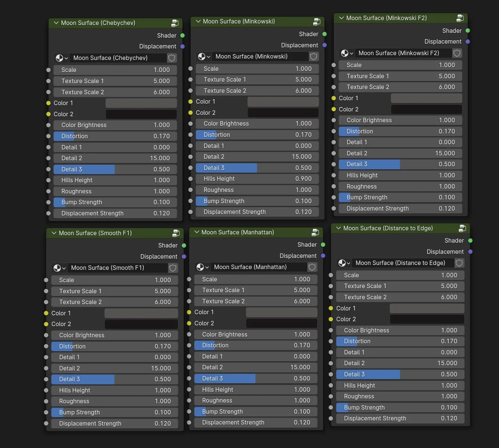This screenshot has height=448, width=499.
Task: Collapse the Moon Surface (Chebychev) node
Action: click(x=56, y=23)
